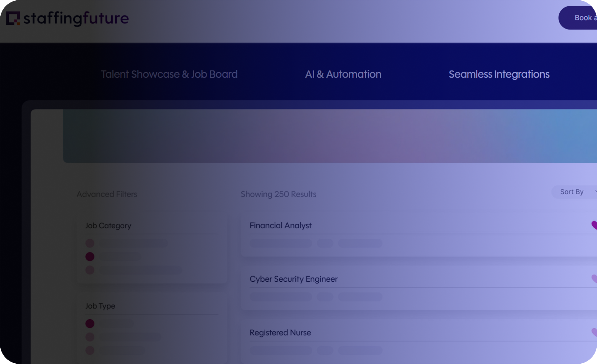Click the staffingfuture wordmark text
The image size is (597, 364).
tap(76, 18)
